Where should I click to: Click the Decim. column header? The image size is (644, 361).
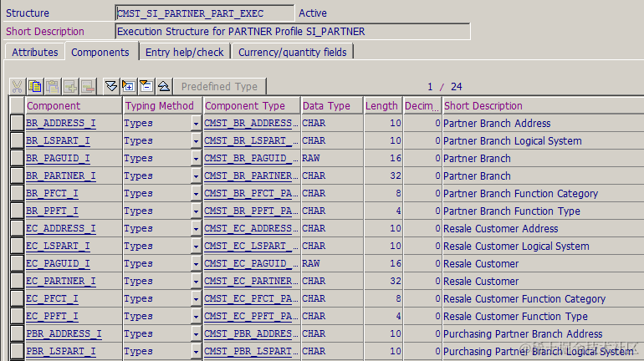point(422,105)
